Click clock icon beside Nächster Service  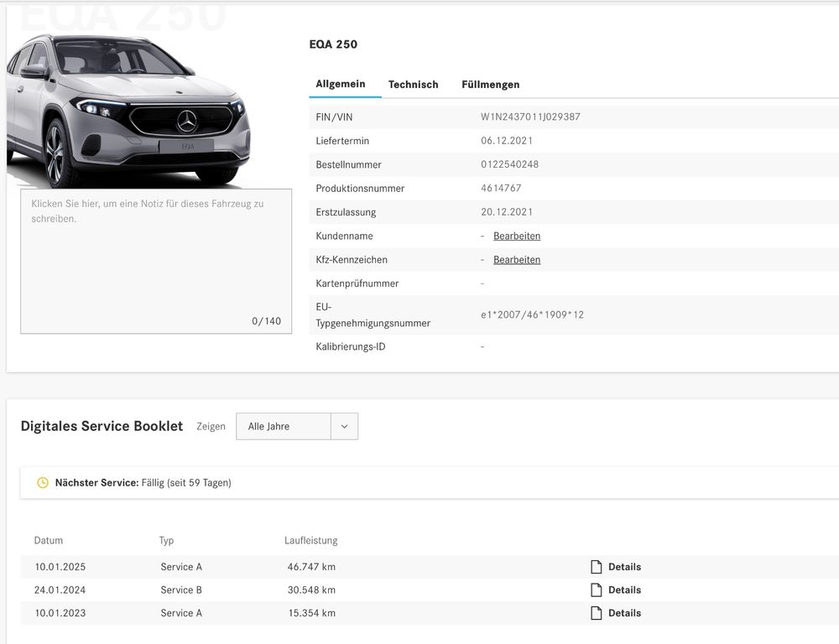click(43, 483)
